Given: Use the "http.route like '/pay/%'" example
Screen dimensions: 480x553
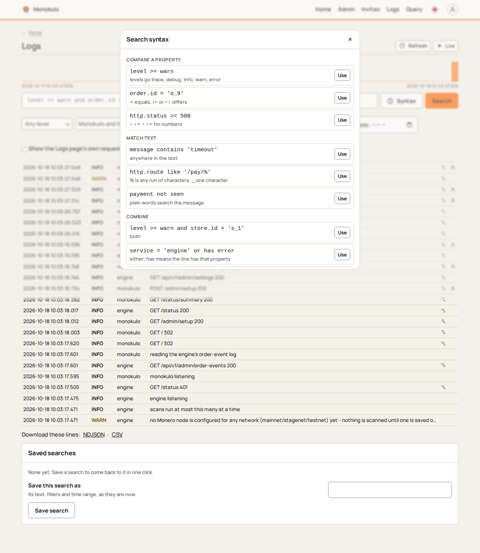Looking at the screenshot, I should tap(342, 176).
